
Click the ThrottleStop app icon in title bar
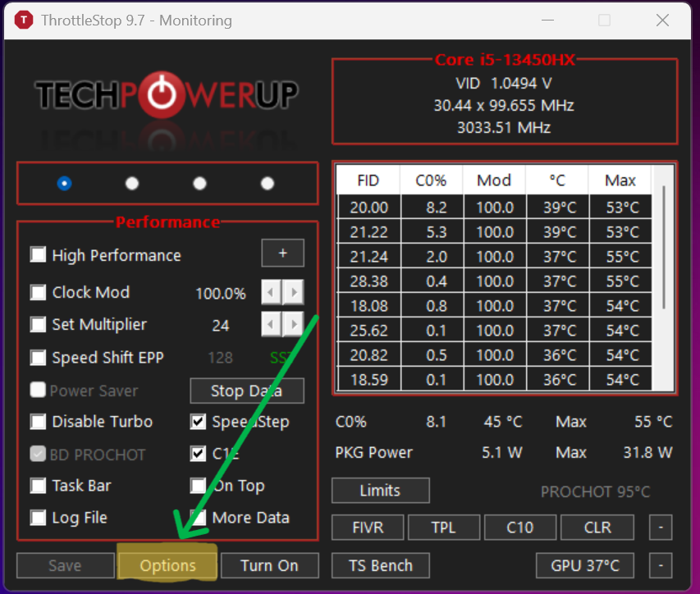[24, 20]
